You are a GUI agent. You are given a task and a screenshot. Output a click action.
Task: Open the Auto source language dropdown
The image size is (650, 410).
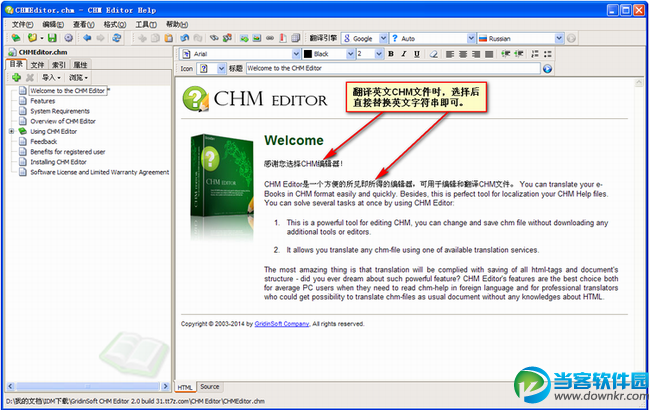pyautogui.click(x=471, y=38)
